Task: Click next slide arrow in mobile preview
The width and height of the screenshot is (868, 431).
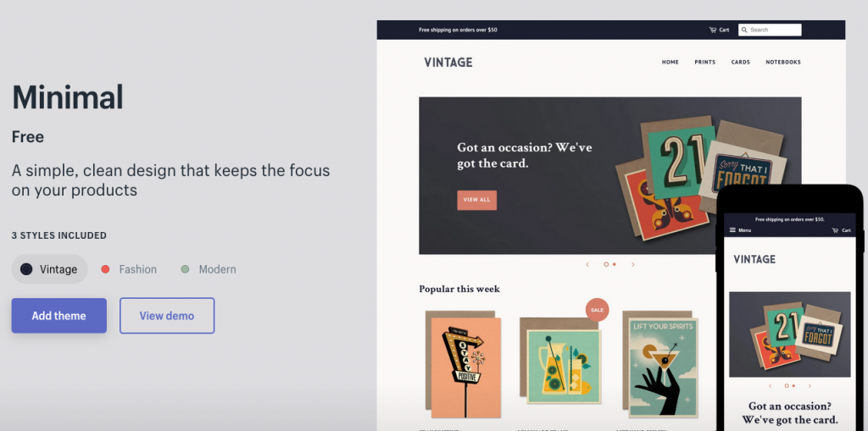Action: click(x=810, y=385)
